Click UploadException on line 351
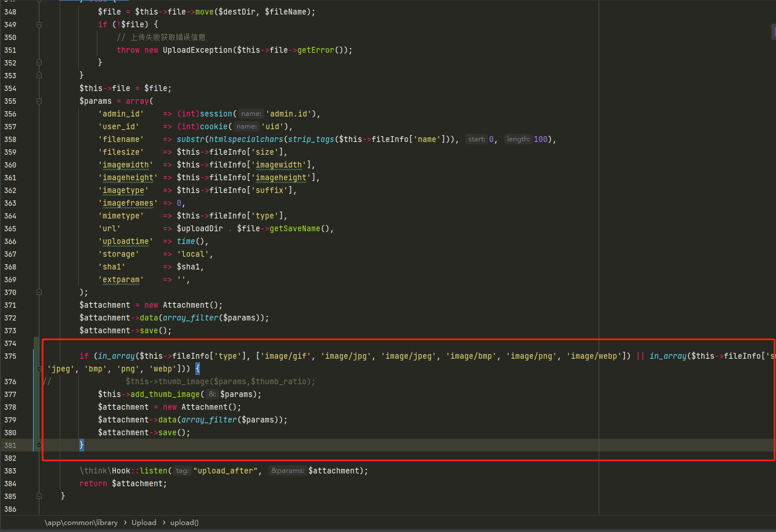The width and height of the screenshot is (776, 532). coord(198,50)
